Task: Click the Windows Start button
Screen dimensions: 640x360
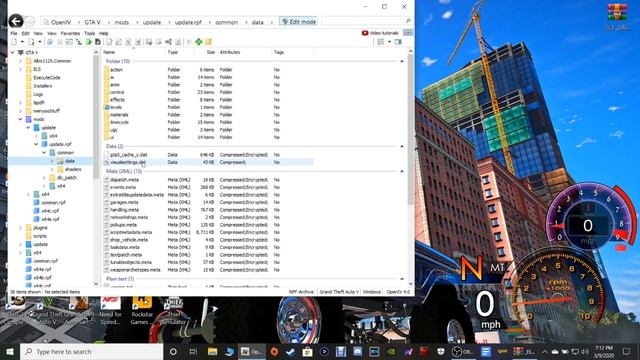Action: [10, 351]
